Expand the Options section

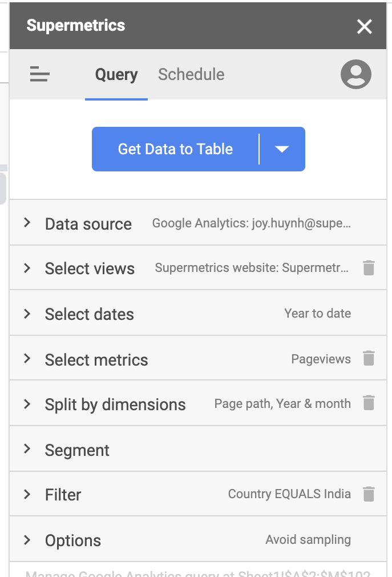tap(198, 539)
